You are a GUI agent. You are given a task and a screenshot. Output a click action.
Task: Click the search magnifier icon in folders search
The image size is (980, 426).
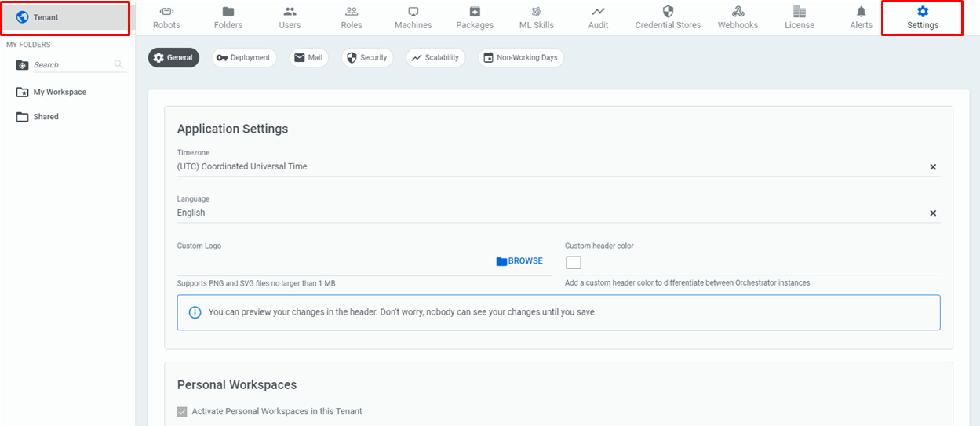tap(118, 64)
